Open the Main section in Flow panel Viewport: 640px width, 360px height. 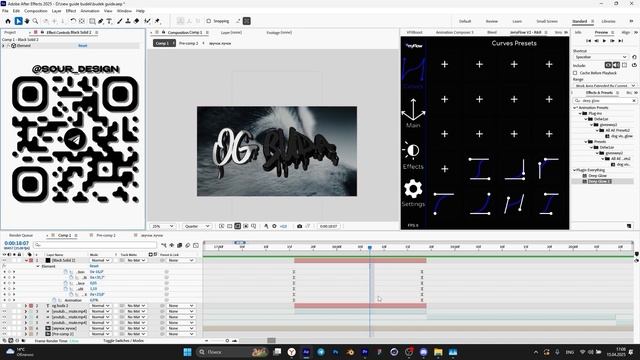click(413, 113)
